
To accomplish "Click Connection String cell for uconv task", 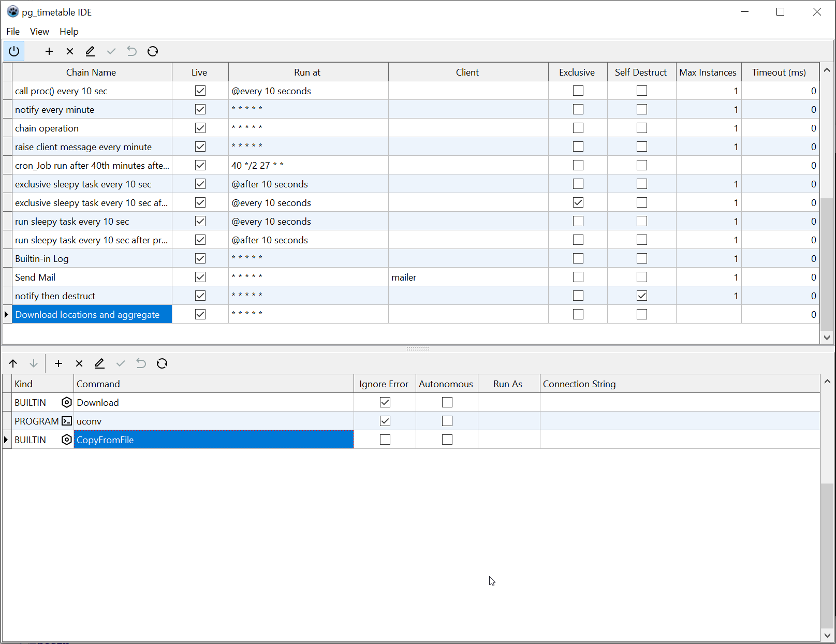I will [x=680, y=421].
